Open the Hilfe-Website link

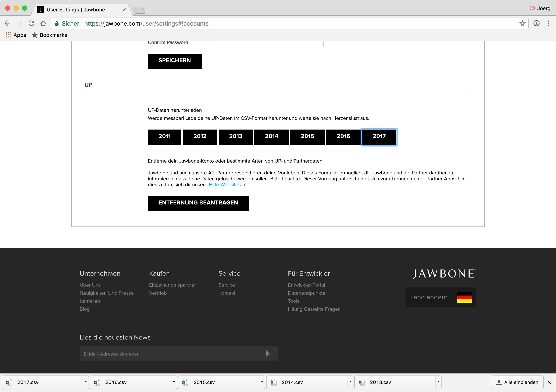(224, 185)
